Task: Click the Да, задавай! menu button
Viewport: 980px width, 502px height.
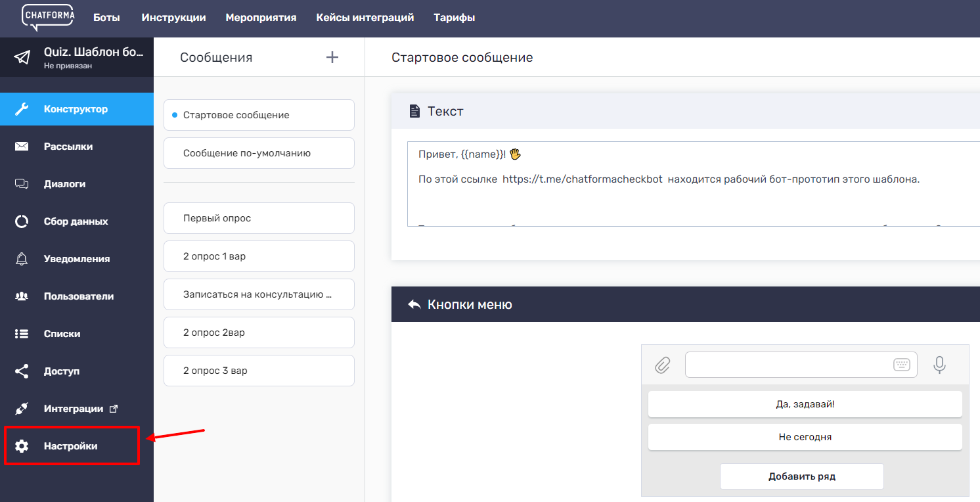Action: (x=805, y=404)
